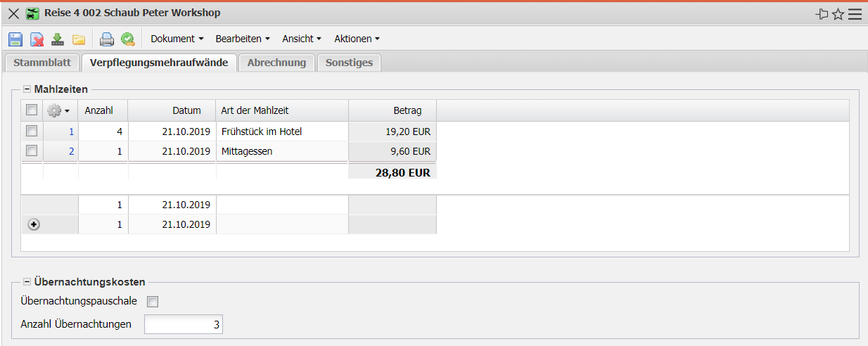Add a new meal row with plus icon
Screen dimensions: 868x346
click(33, 224)
